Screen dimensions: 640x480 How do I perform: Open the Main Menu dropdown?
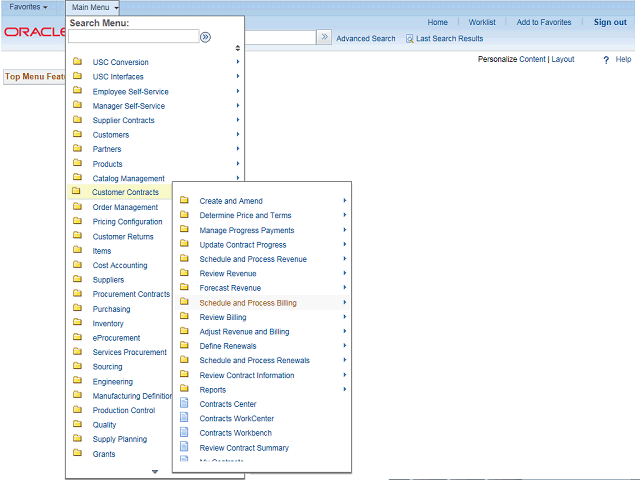[95, 7]
